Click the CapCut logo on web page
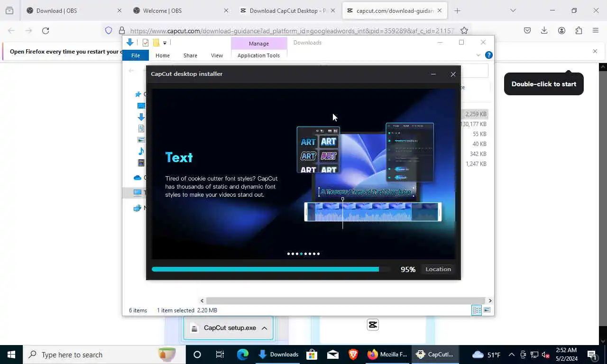This screenshot has height=364, width=607. [373, 325]
